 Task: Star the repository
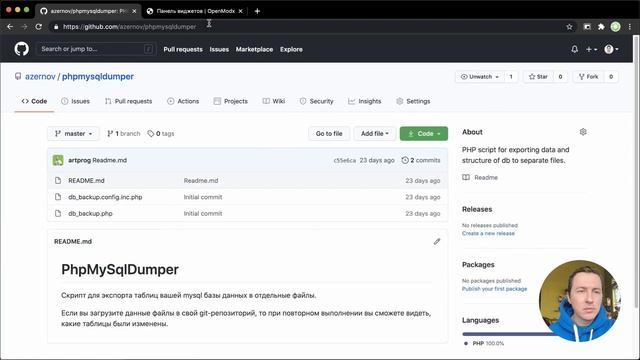point(538,76)
